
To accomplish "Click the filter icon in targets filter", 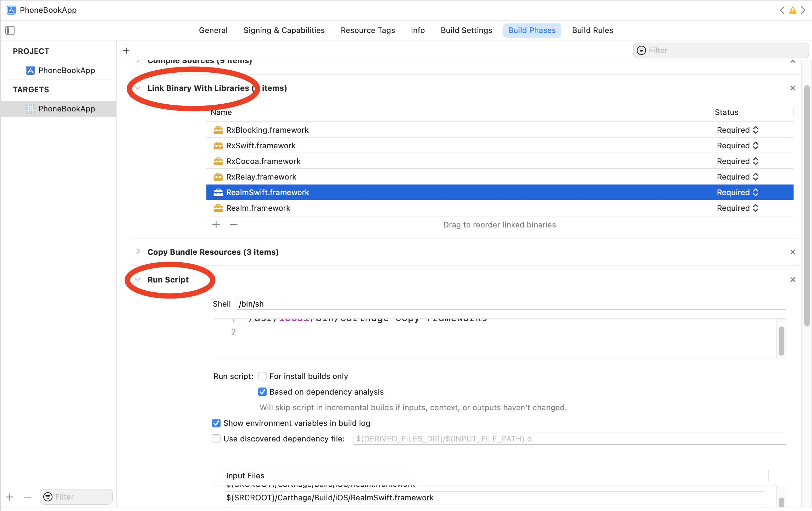I will (48, 497).
